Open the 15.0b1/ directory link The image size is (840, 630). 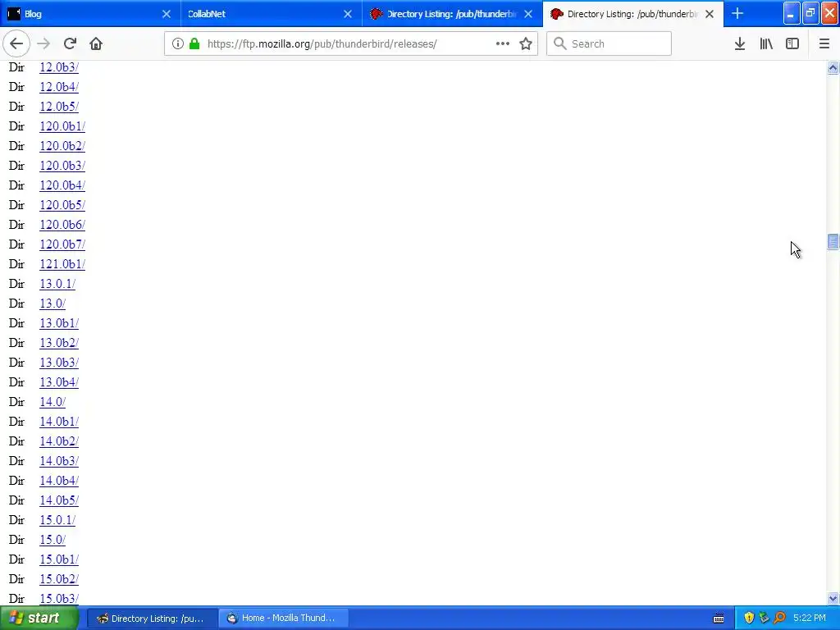[59, 559]
